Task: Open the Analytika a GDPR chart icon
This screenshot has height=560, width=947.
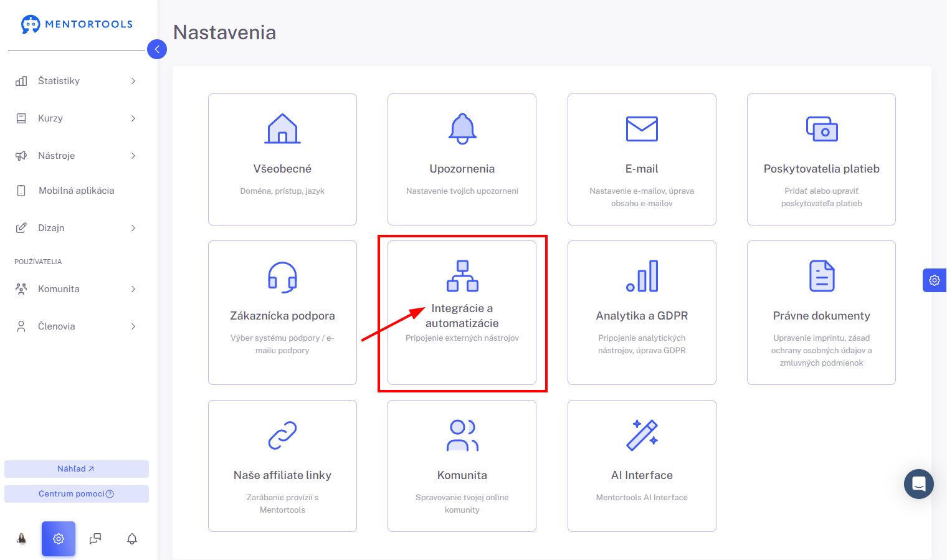Action: tap(642, 276)
